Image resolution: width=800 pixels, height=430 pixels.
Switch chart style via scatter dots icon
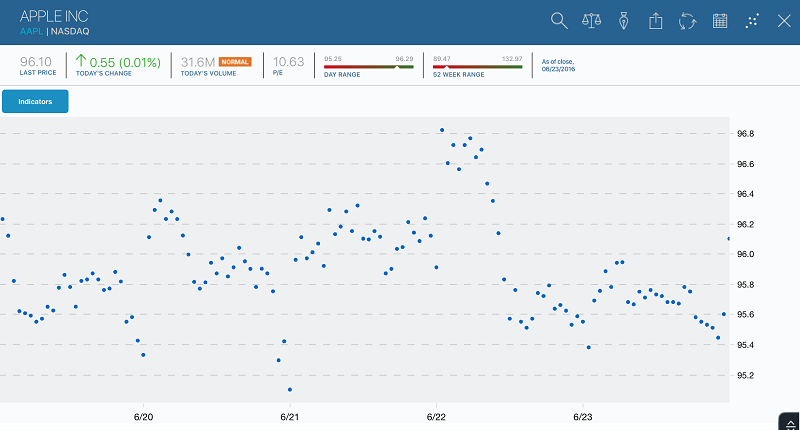pos(752,21)
